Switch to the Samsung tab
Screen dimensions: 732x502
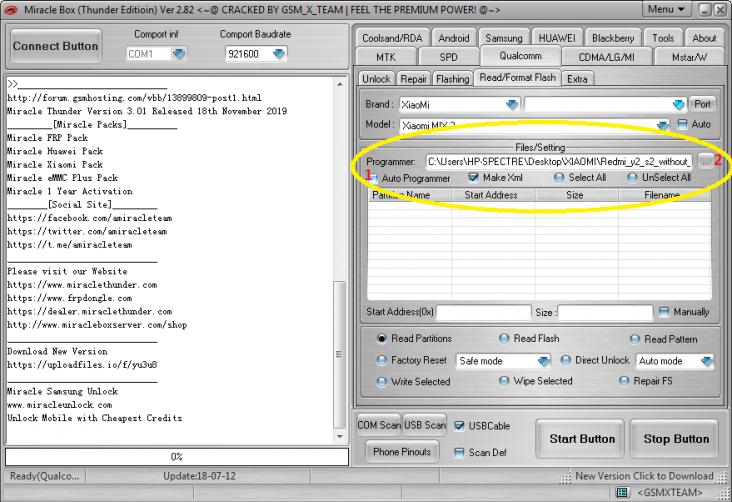click(x=504, y=38)
